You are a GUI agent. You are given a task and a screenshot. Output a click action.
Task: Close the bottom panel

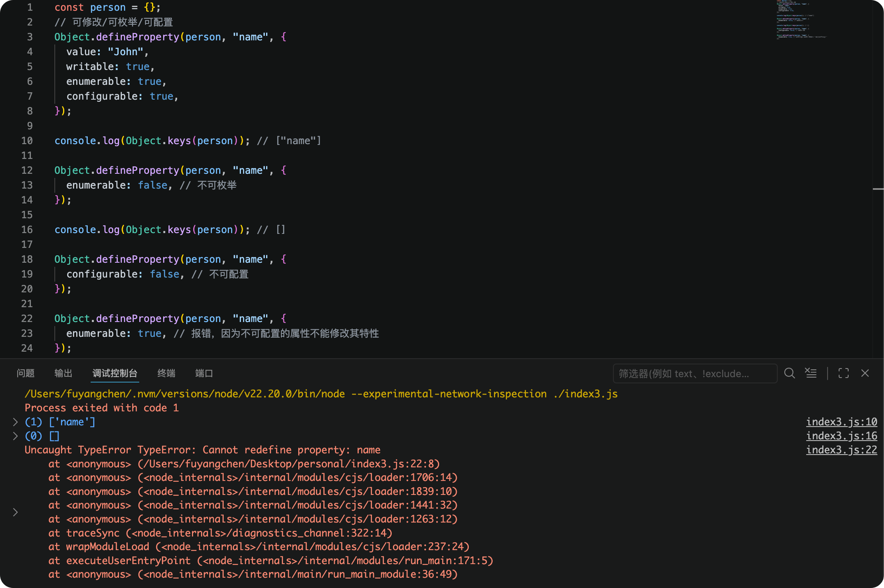coord(865,373)
